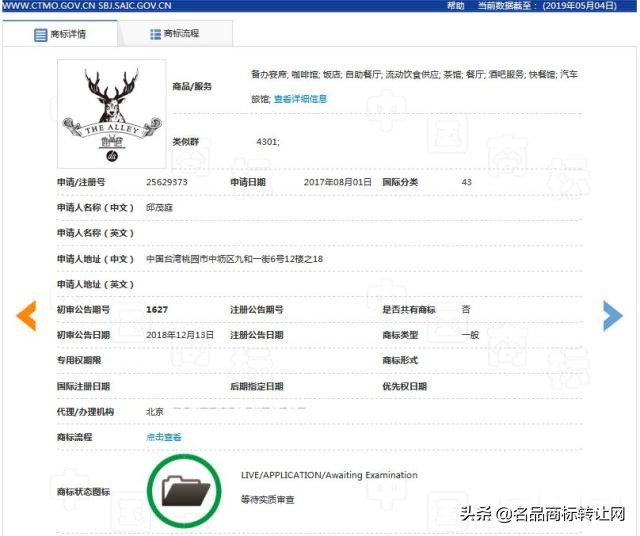Click the 是否共有商标 label
Screen dimensions: 640x536
(x=409, y=310)
